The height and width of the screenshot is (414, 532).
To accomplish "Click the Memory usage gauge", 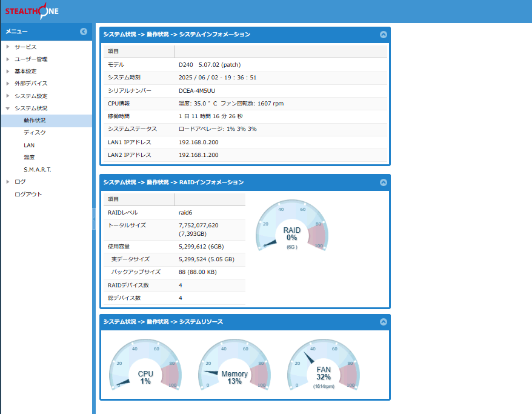I will coord(234,365).
